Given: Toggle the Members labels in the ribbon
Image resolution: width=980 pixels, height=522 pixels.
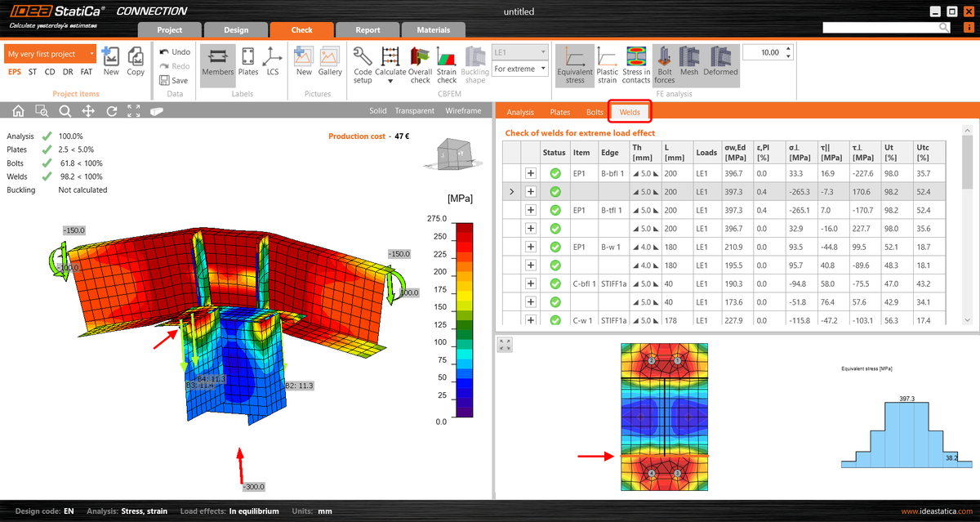Looking at the screenshot, I should [x=218, y=65].
